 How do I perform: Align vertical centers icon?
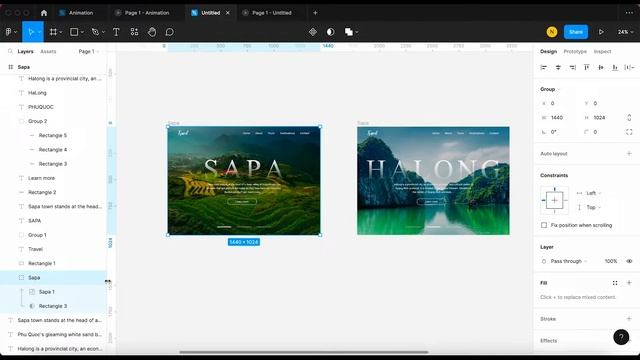[x=601, y=67]
